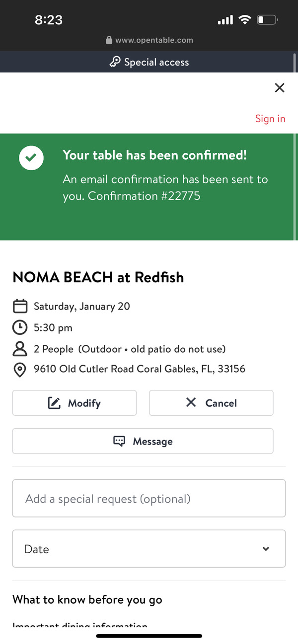Click the green confirmation checkmark icon
Viewport: 298px width, 644px height.
(x=31, y=158)
